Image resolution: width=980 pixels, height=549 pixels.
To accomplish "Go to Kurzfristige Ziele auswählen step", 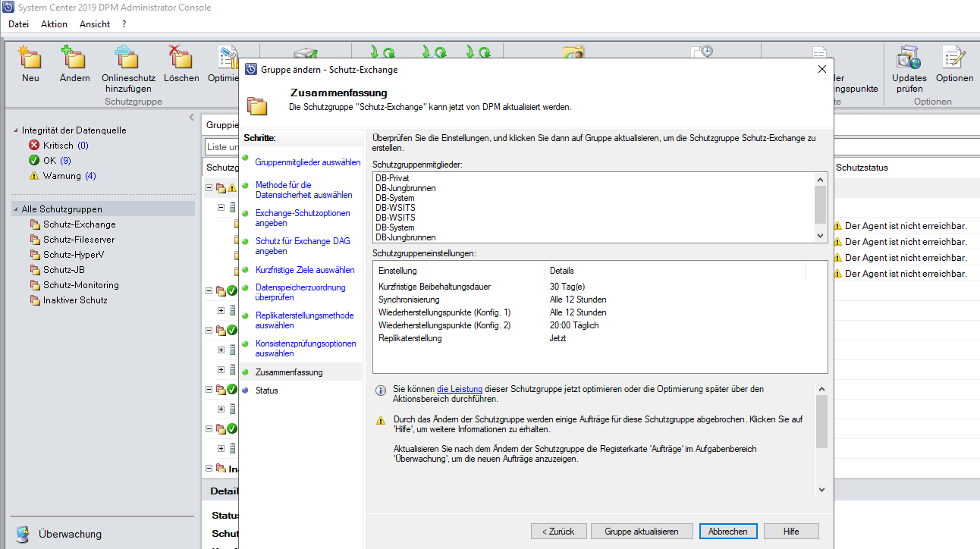I will click(305, 270).
